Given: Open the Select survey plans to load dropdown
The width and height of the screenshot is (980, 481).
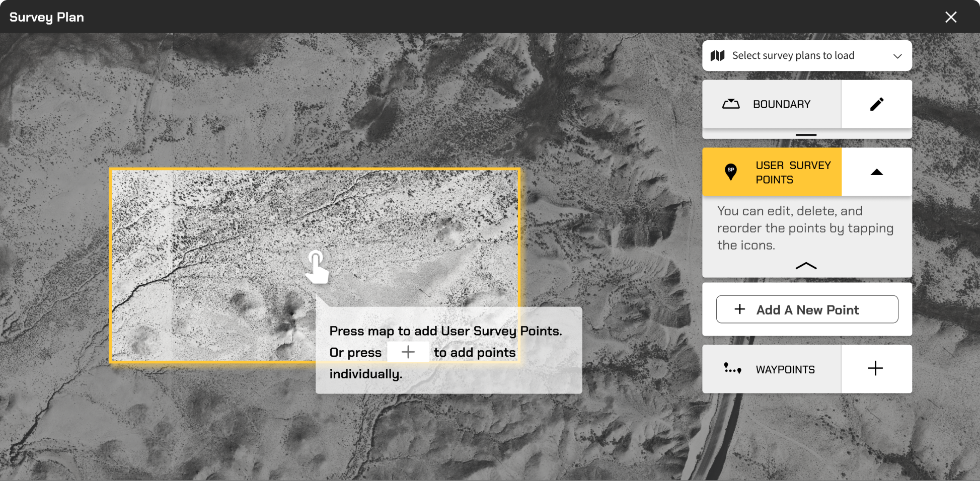Looking at the screenshot, I should pyautogui.click(x=807, y=55).
